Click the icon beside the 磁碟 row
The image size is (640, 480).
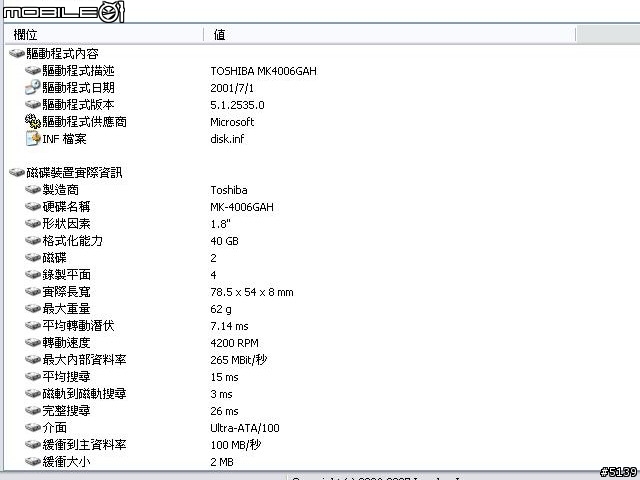click(33, 258)
